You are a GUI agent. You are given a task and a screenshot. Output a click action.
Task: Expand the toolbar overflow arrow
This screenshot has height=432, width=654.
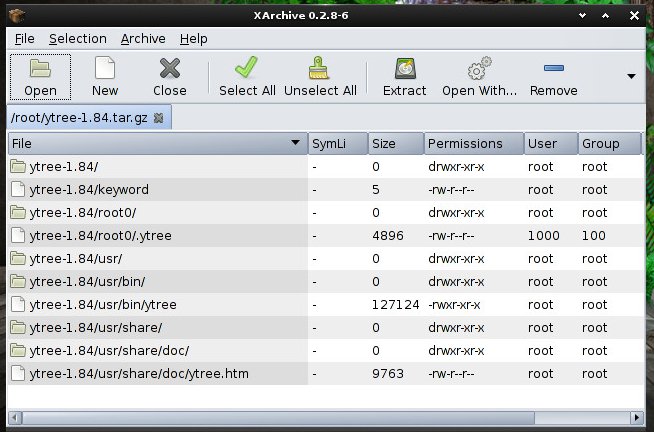coord(631,76)
